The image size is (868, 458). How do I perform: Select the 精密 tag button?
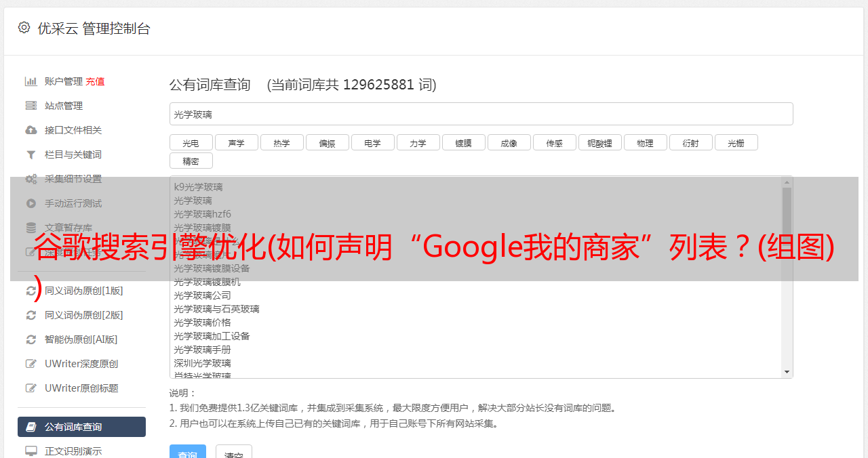click(x=191, y=161)
